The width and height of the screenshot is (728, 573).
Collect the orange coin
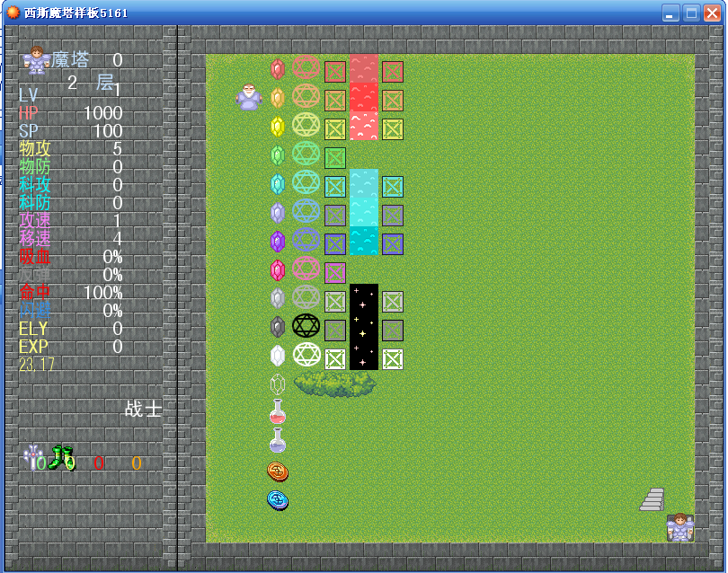[x=278, y=472]
